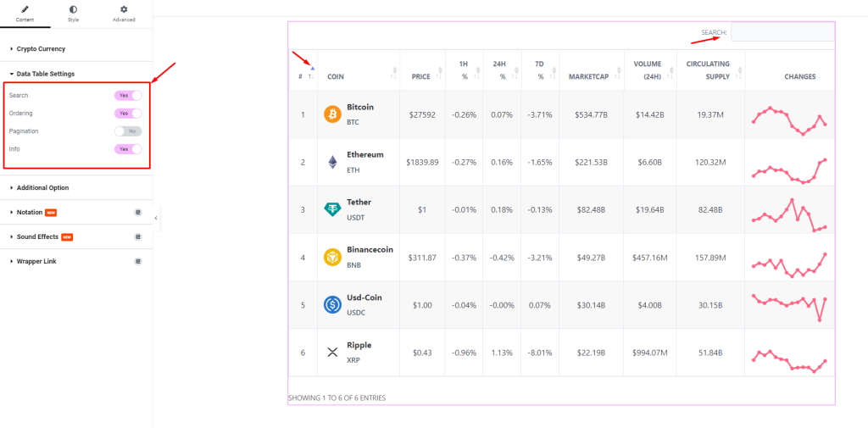Viewport: 868px width, 428px height.
Task: Click the Binancecoin price $311.87
Action: [422, 258]
